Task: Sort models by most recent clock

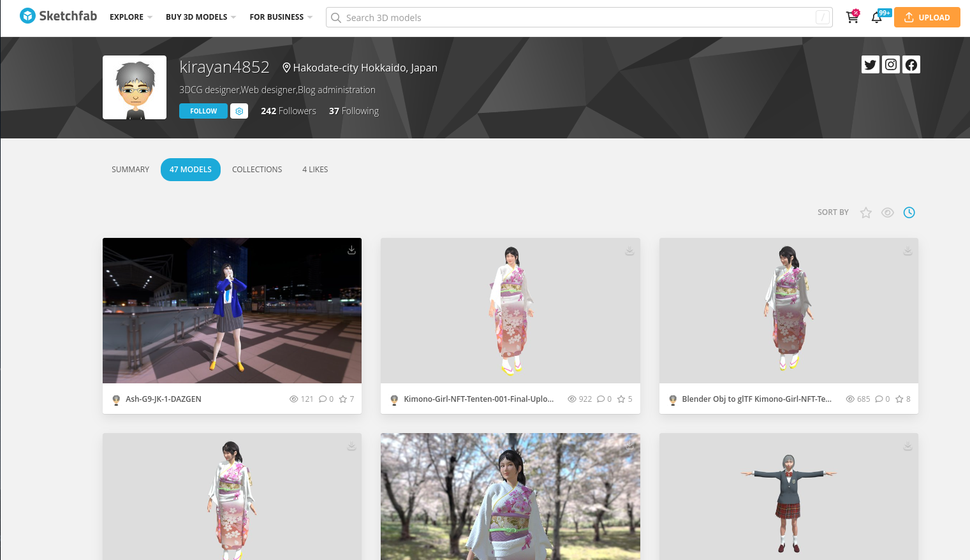Action: [909, 212]
